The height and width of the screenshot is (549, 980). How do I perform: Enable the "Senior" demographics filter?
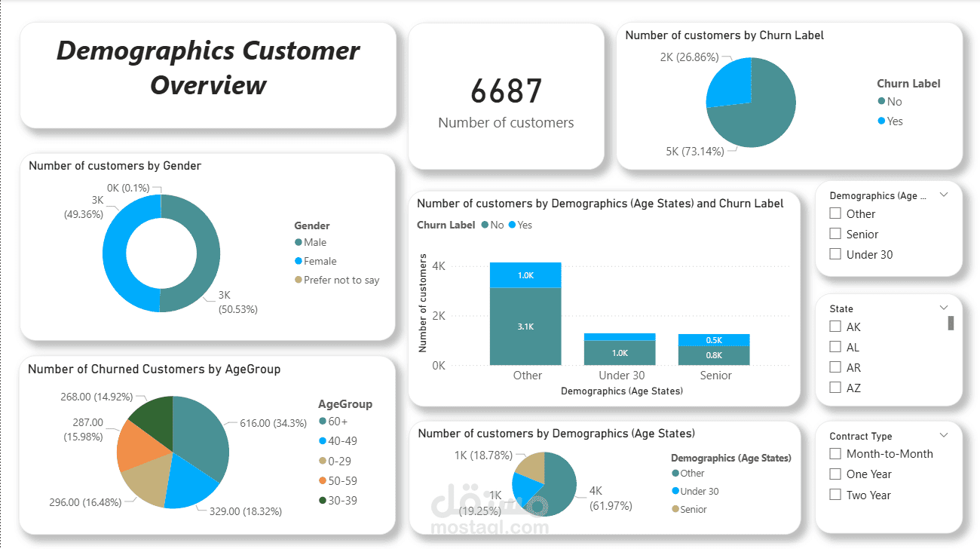tap(835, 234)
